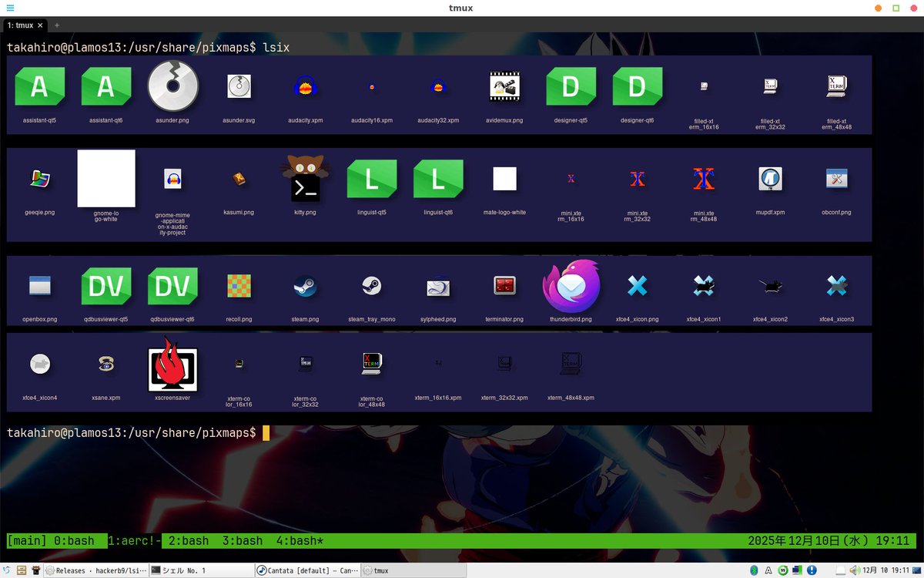The image size is (924, 578).
Task: Click the avidemux.png penguin film icon
Action: click(504, 86)
